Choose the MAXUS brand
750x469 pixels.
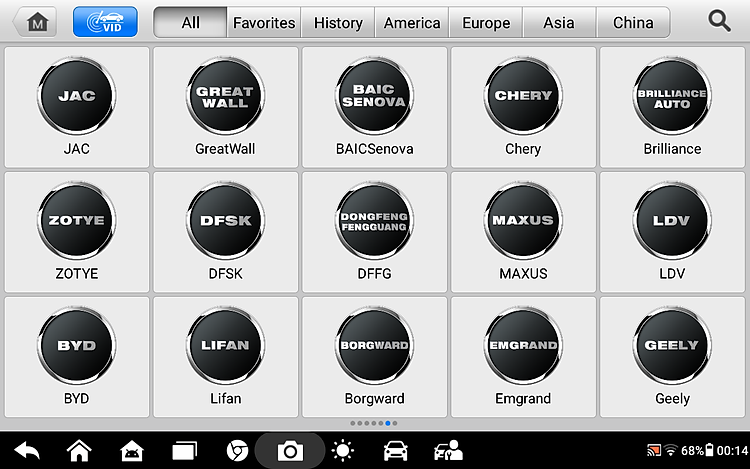(x=523, y=232)
